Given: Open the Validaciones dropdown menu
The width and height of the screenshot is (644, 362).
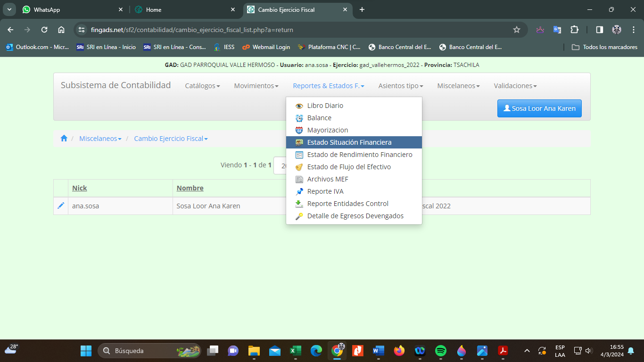Looking at the screenshot, I should pyautogui.click(x=515, y=86).
